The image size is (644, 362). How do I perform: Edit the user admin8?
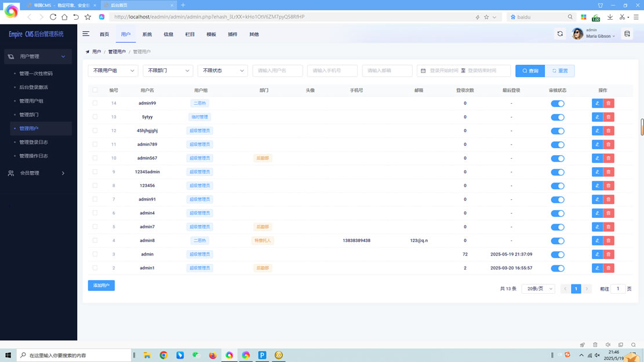pyautogui.click(x=597, y=240)
